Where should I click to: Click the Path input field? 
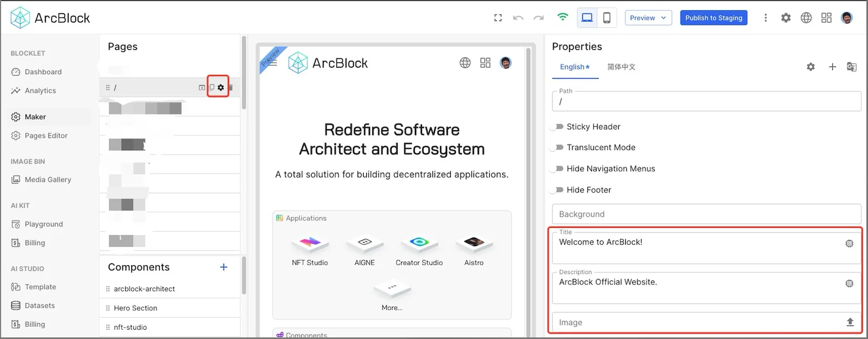tap(706, 101)
